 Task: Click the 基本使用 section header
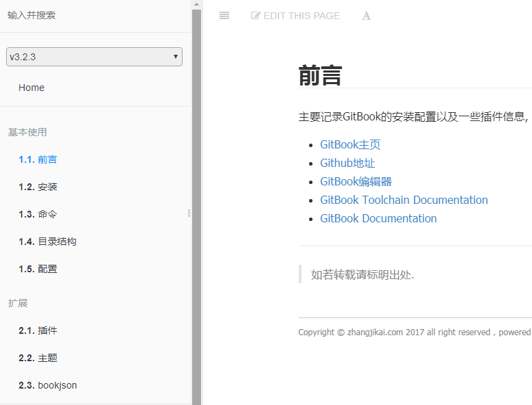click(x=27, y=132)
